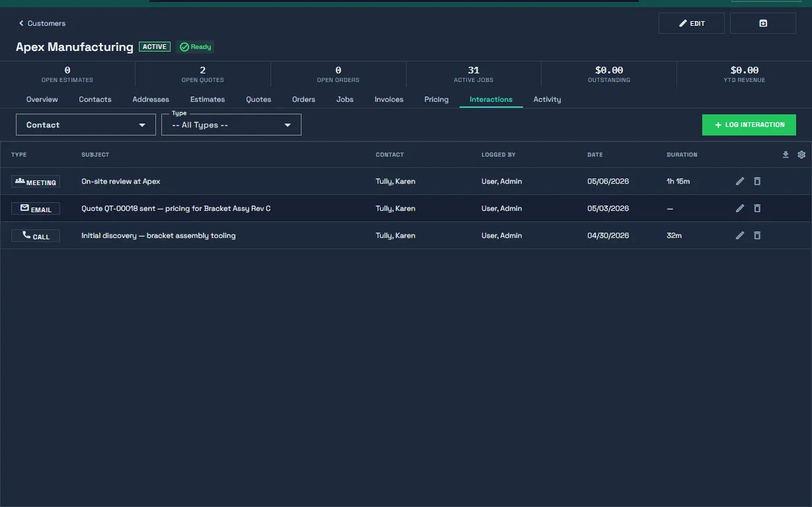Edit the On-site review at Apex interaction
Viewport: 812px width, 507px height.
(x=740, y=181)
